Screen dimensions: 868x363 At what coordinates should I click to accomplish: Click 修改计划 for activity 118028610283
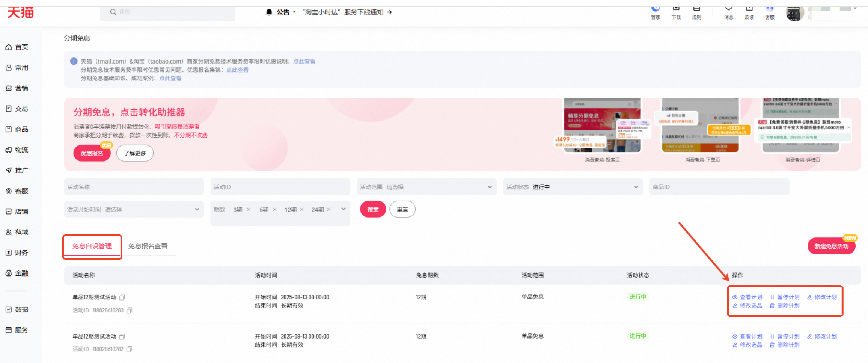click(822, 297)
